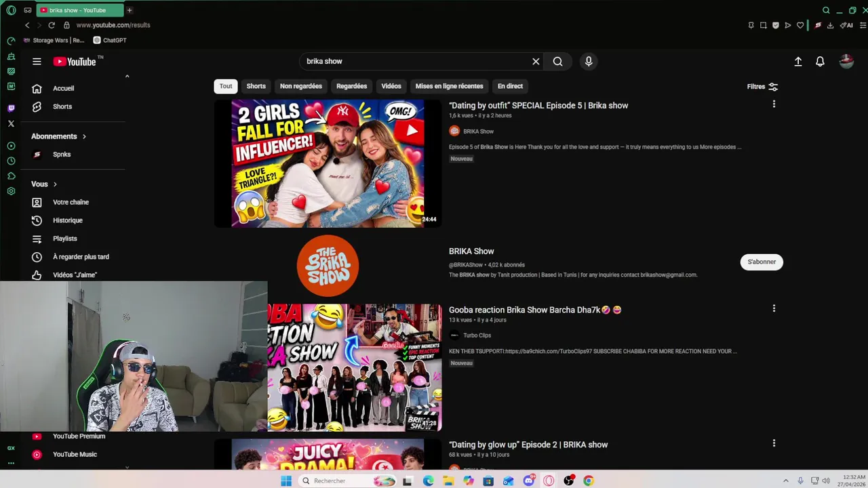Open options for Dating by outfit Episode 5 video
The height and width of the screenshot is (488, 868).
coord(774,104)
